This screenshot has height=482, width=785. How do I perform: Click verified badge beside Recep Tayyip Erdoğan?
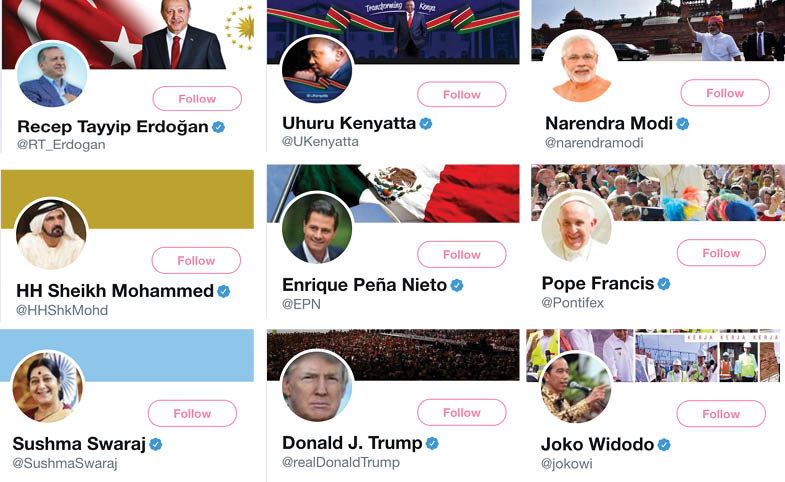[x=218, y=127]
